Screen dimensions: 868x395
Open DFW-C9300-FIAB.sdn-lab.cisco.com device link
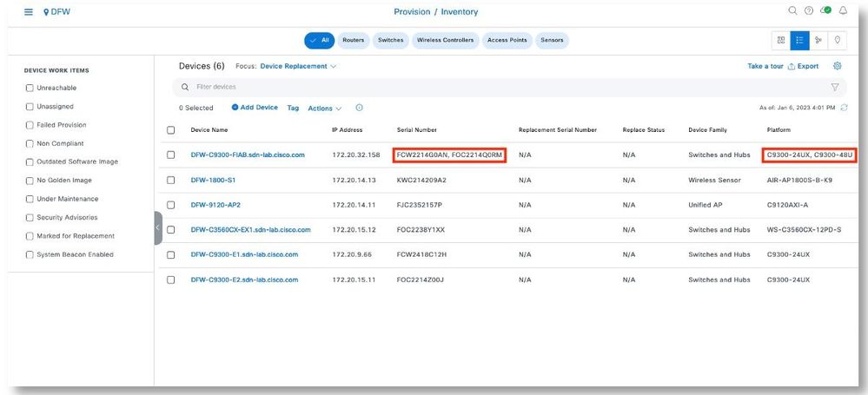coord(248,155)
